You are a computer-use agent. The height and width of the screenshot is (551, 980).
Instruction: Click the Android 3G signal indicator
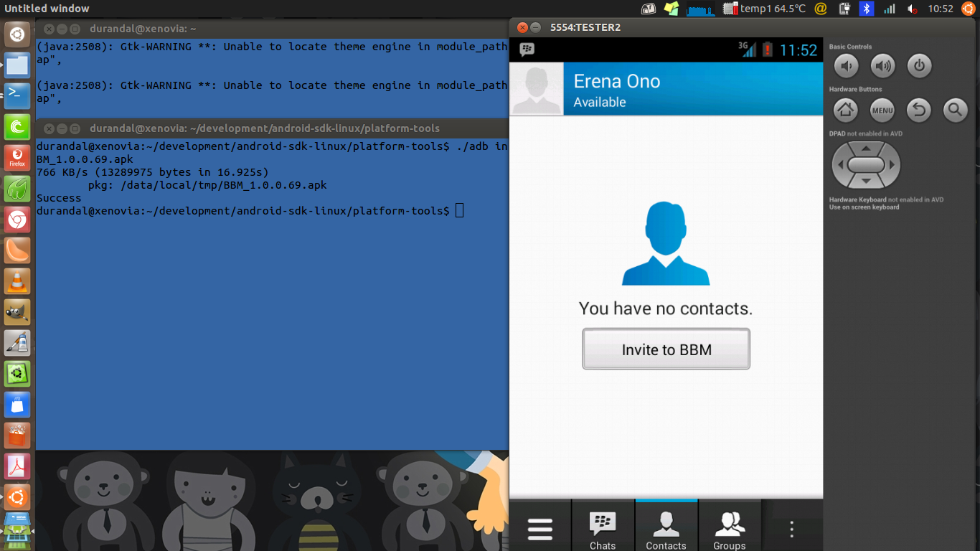(748, 49)
